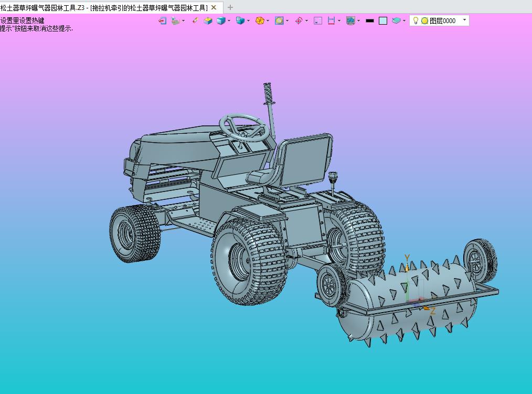
Task: Click the teal stacked layers icon
Action: pos(396,20)
